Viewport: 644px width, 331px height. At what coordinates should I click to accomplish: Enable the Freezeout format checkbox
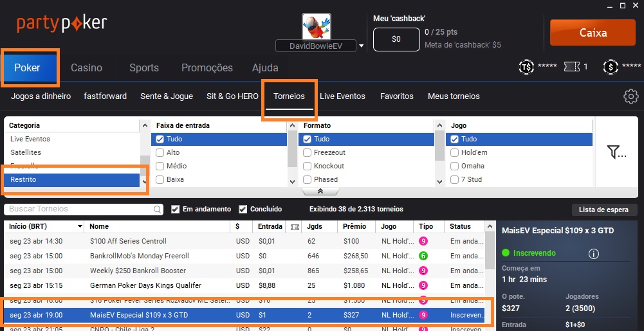point(307,152)
